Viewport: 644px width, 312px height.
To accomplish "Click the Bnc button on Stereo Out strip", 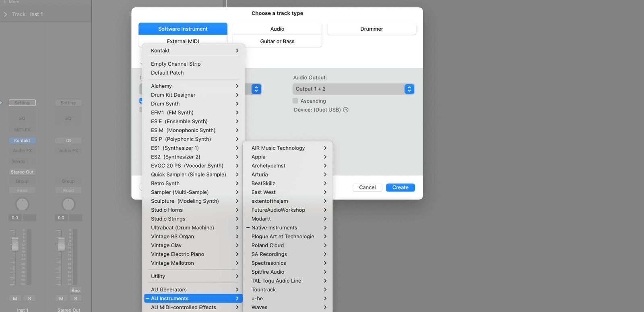I will click(x=76, y=291).
